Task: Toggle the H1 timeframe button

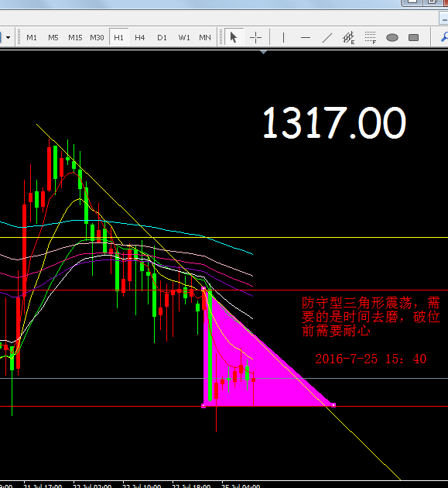Action: 118,37
